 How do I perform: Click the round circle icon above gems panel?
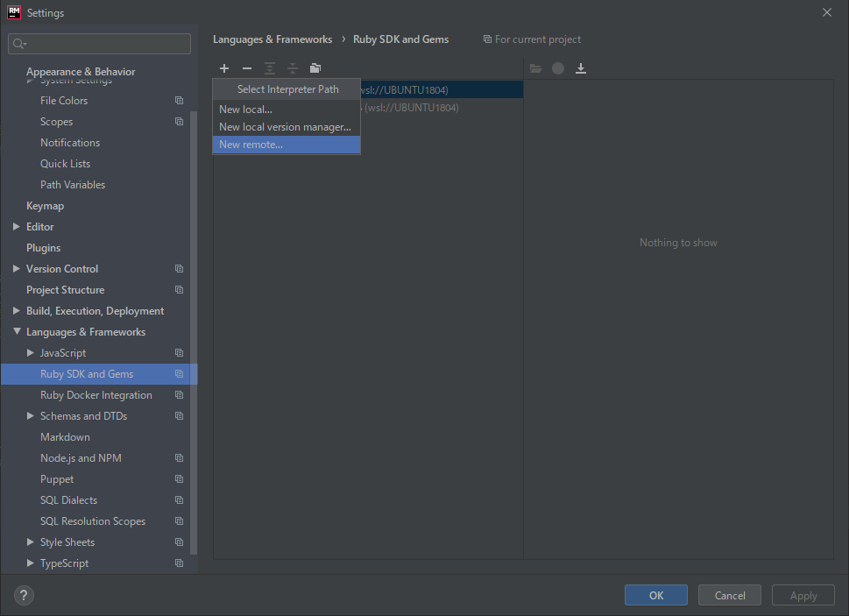click(x=558, y=68)
